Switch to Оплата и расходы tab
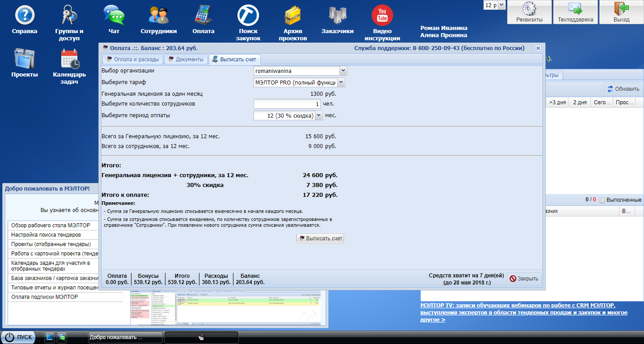644x344 pixels. (132, 59)
